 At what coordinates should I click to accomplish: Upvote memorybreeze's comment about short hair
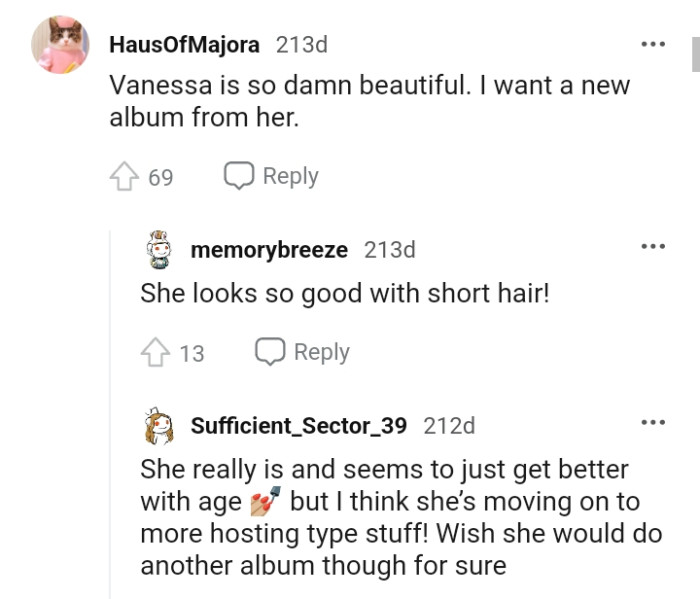tap(153, 353)
